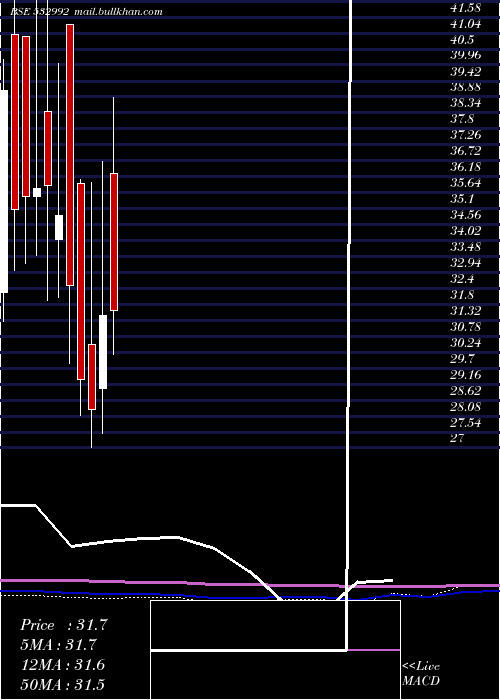This screenshot has width=500, height=700.
Task: Click the 28.08 price axis label
Action: click(466, 407)
